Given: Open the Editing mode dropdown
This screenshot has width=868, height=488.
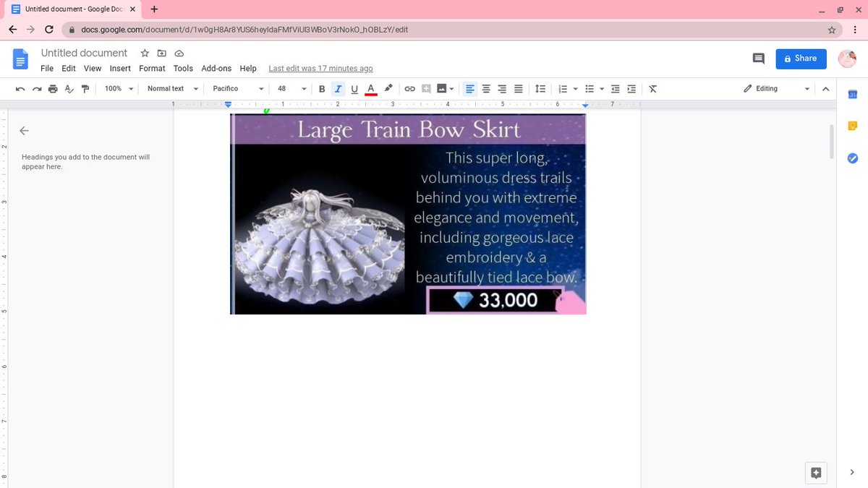Looking at the screenshot, I should [776, 89].
